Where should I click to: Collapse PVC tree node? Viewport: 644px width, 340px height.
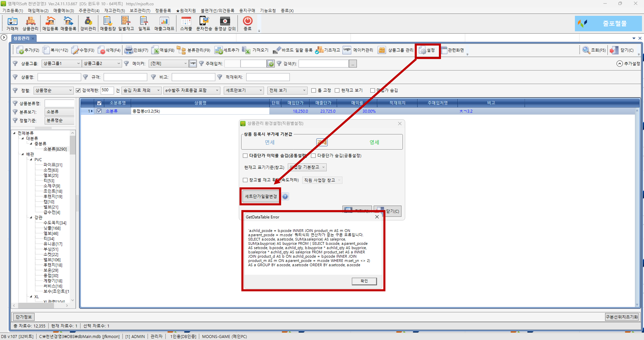point(31,160)
